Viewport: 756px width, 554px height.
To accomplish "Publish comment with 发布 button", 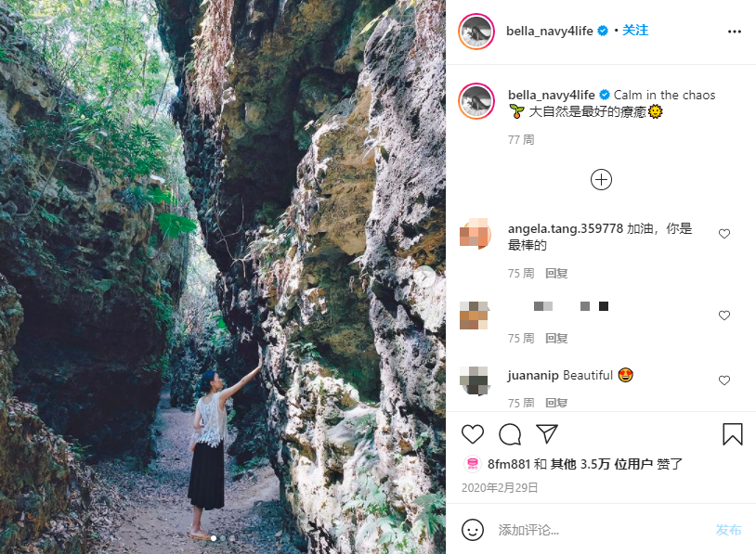I will pyautogui.click(x=728, y=530).
